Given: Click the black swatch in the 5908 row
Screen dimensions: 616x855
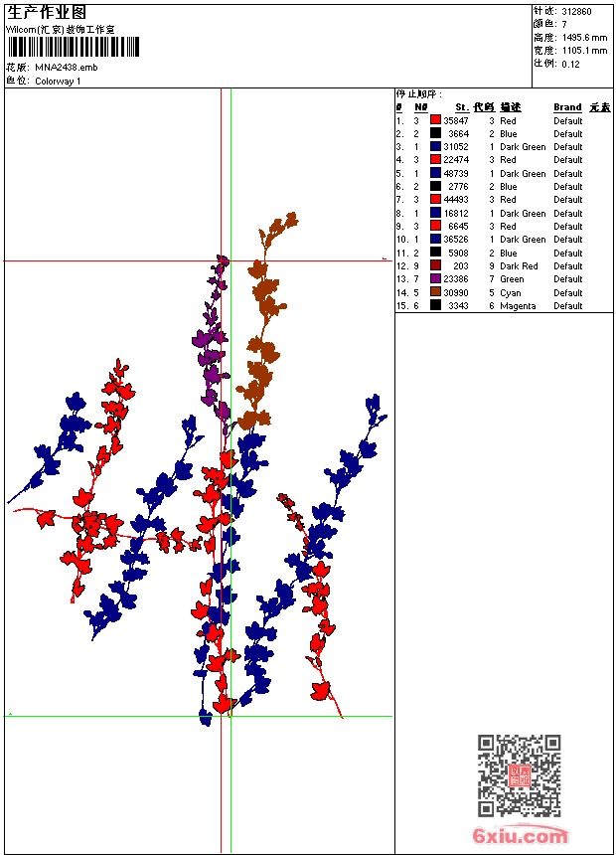Looking at the screenshot, I should 435,253.
